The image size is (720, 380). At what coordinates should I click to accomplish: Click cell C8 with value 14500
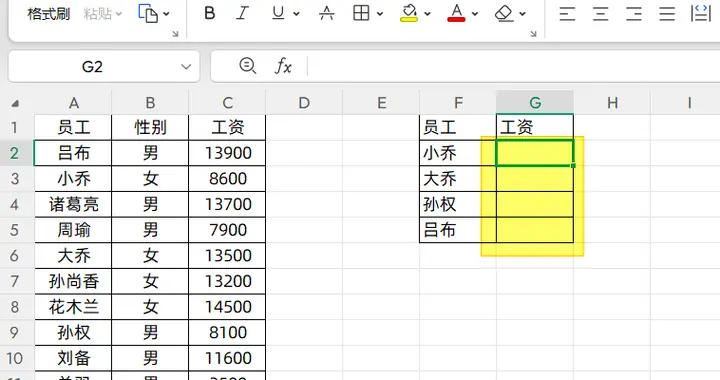point(227,307)
